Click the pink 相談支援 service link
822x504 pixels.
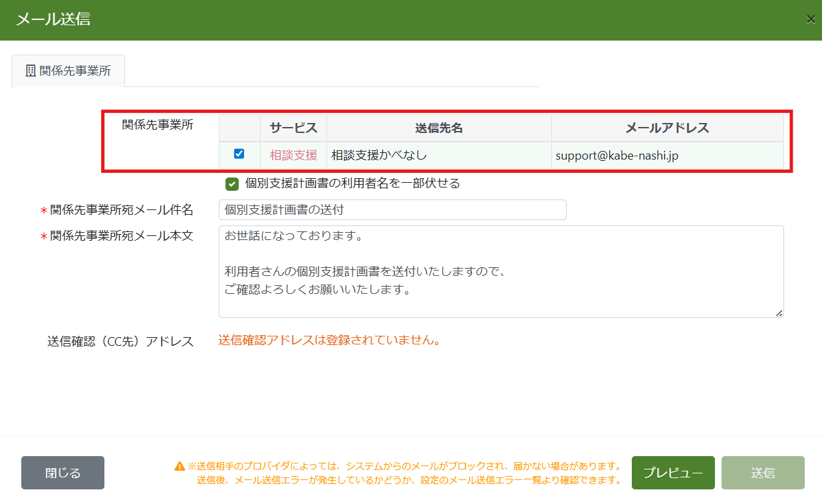point(293,155)
